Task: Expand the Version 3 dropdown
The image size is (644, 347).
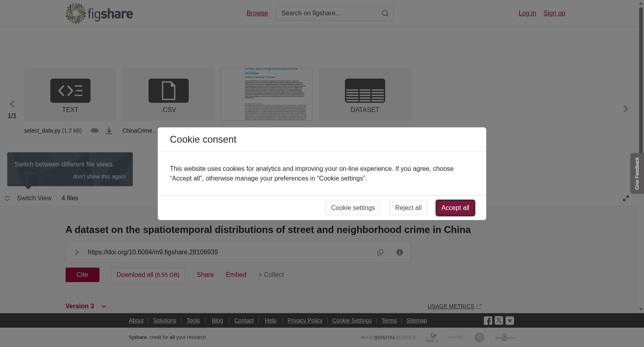Action: coord(86,306)
